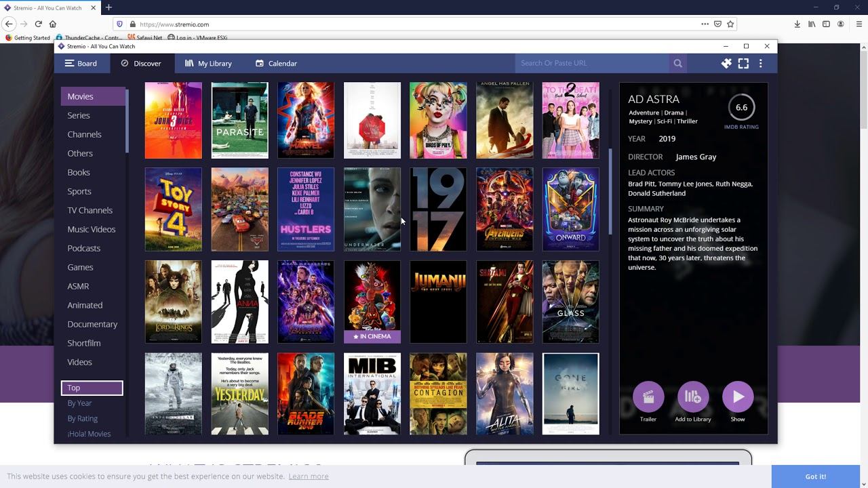Click the search magnifier icon
Screen dimensions: 868x488
click(x=677, y=63)
